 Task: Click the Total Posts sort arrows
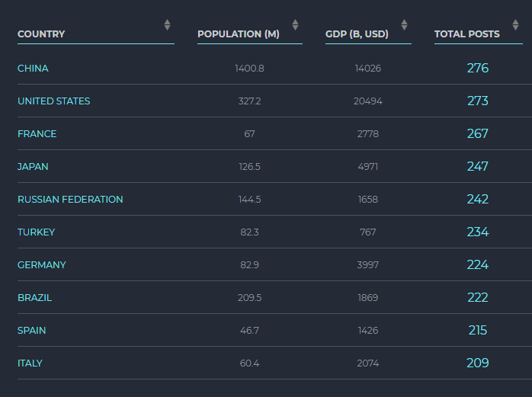pos(515,25)
